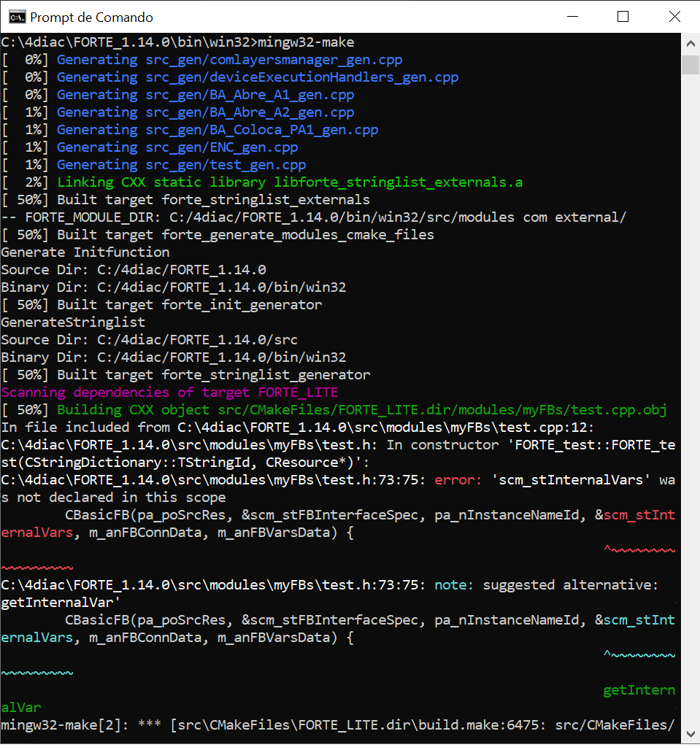Click the 'Prompt de Comando' title text

(x=91, y=18)
